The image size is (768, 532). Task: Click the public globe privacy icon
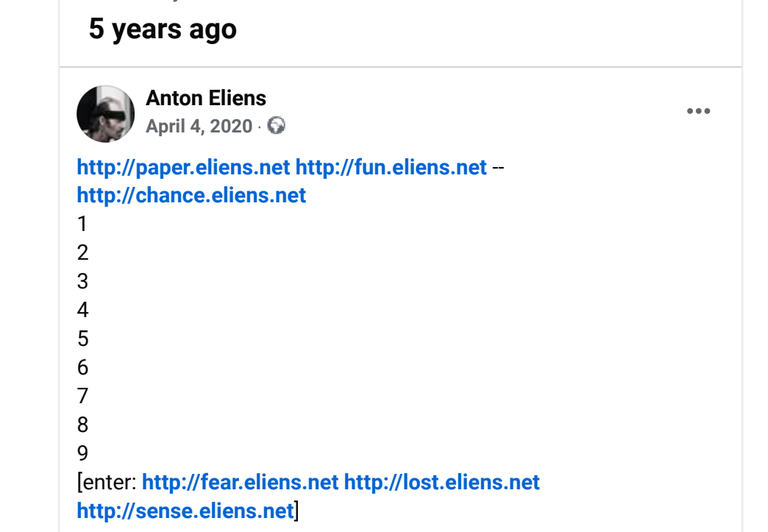click(x=276, y=126)
